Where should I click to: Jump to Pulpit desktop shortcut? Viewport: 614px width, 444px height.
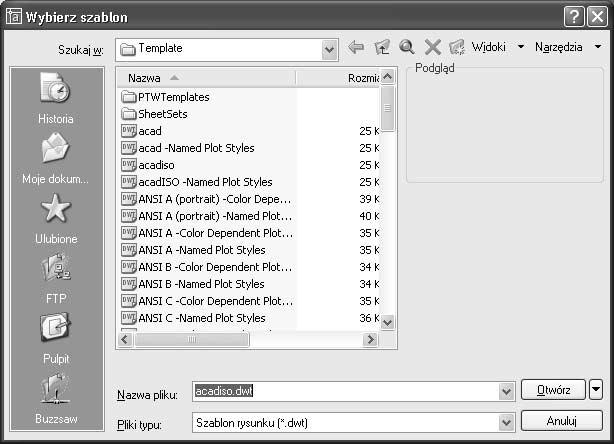point(56,338)
